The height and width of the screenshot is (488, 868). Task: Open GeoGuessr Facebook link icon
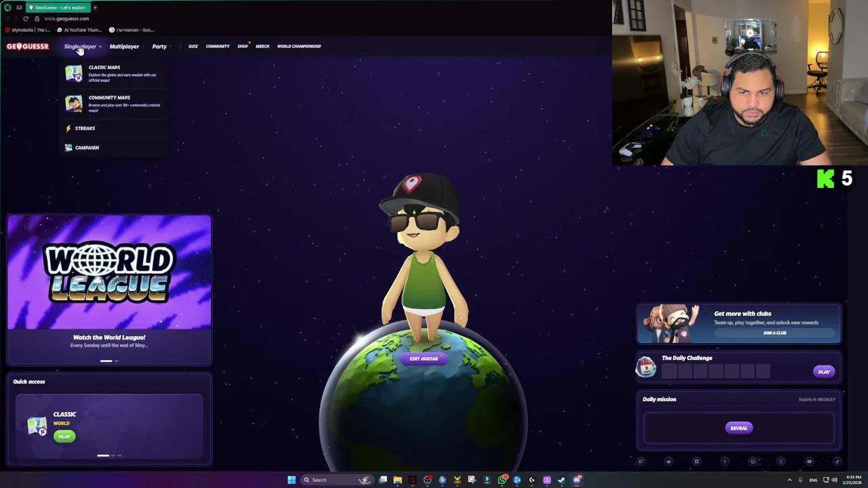pyautogui.click(x=725, y=462)
